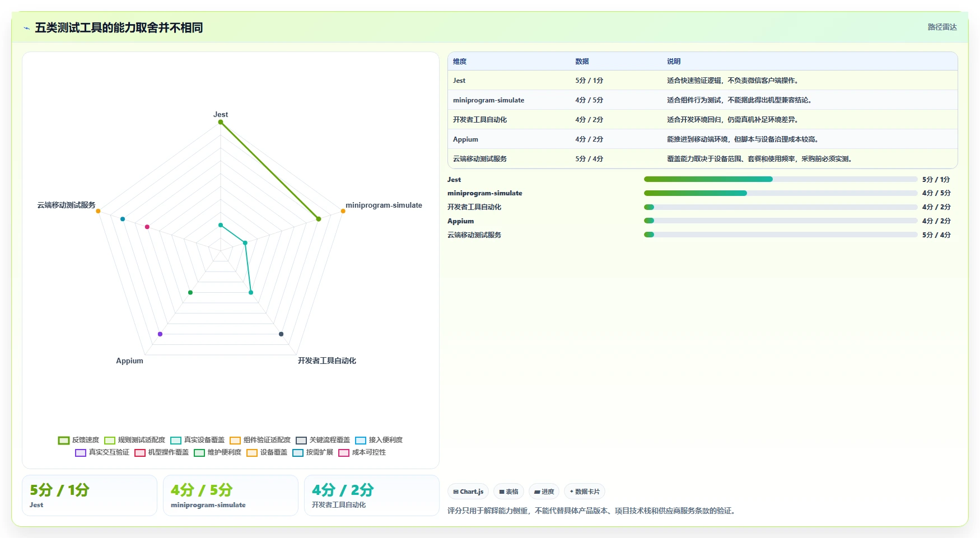Click the 开发者工具自动化 radar axis label
This screenshot has height=538, width=980.
tap(327, 361)
